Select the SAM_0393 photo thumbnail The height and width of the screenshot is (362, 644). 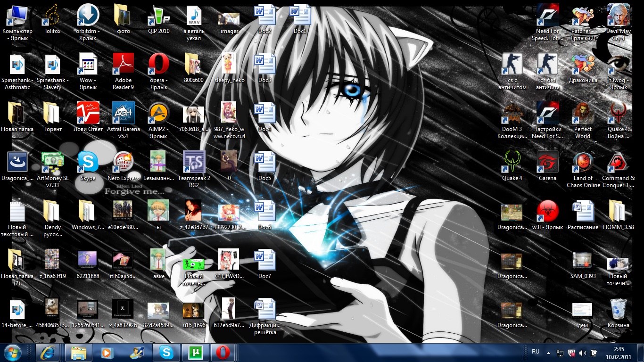point(583,260)
